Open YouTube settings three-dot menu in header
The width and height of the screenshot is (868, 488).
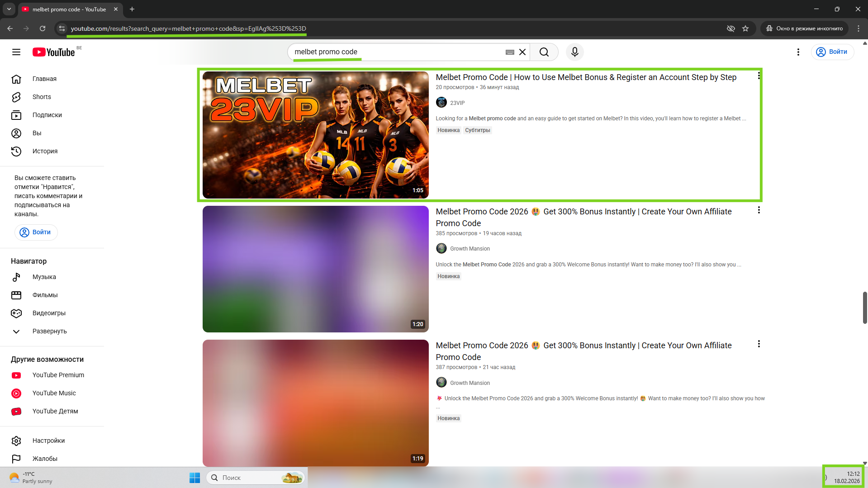click(798, 52)
